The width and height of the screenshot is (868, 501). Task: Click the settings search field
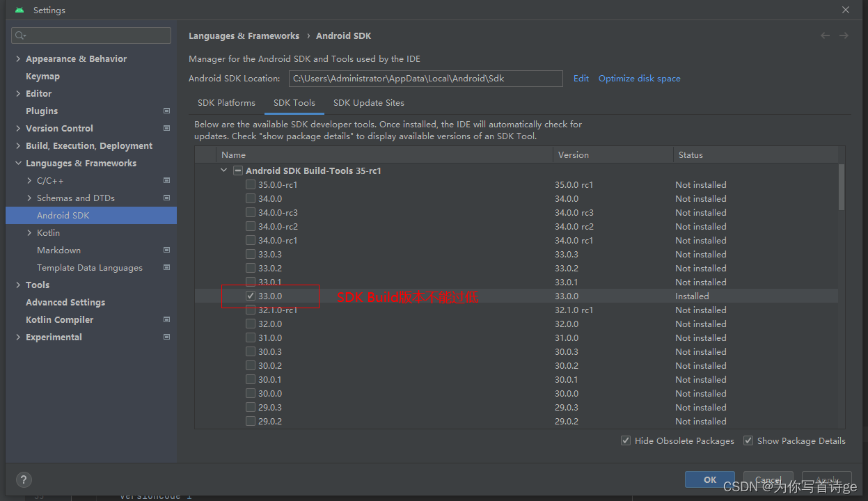(91, 35)
